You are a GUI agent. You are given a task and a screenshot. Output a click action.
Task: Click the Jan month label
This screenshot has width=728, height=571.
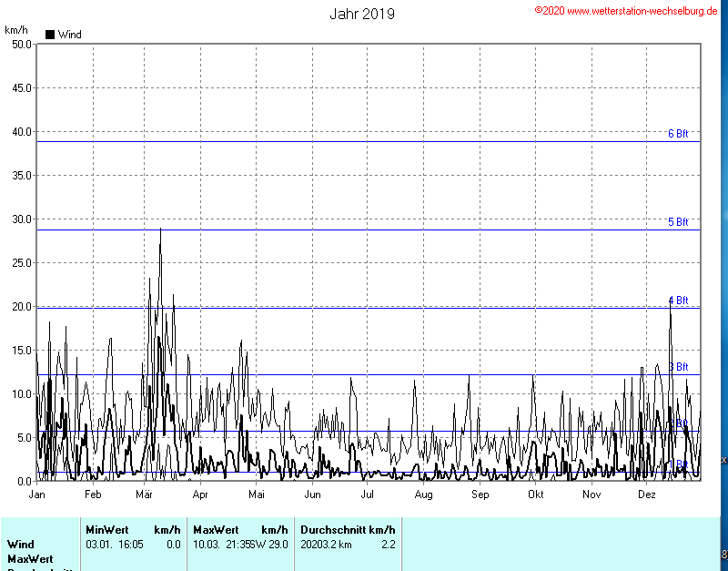[37, 495]
